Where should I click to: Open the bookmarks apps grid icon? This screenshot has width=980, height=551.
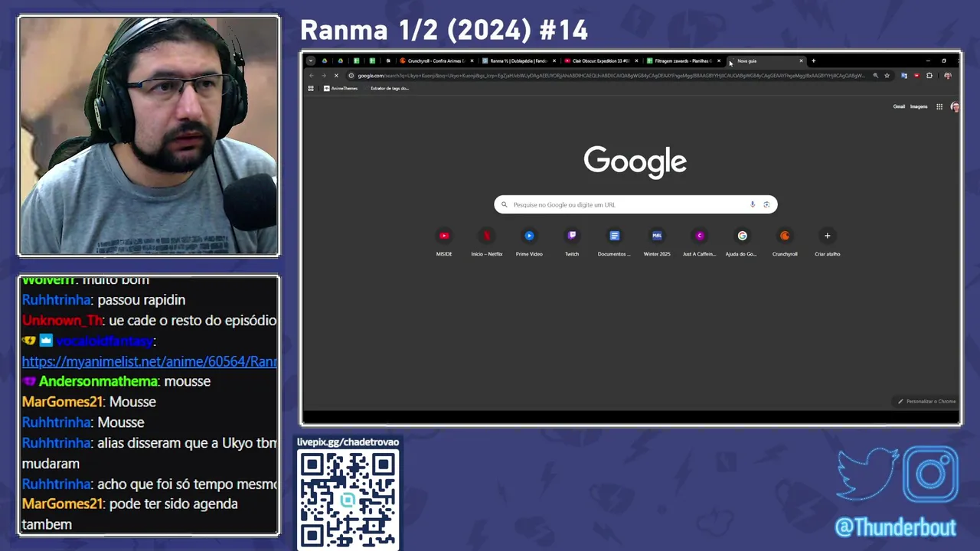[310, 88]
